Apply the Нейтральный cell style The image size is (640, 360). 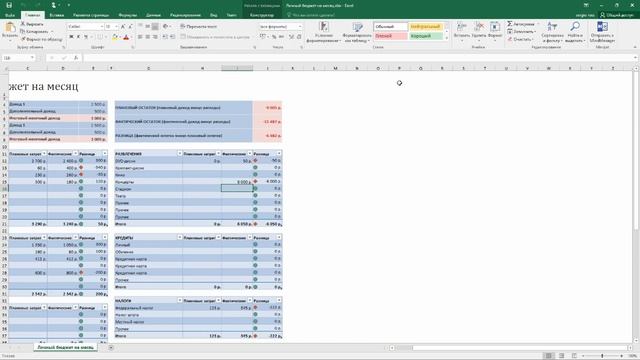coord(425,27)
